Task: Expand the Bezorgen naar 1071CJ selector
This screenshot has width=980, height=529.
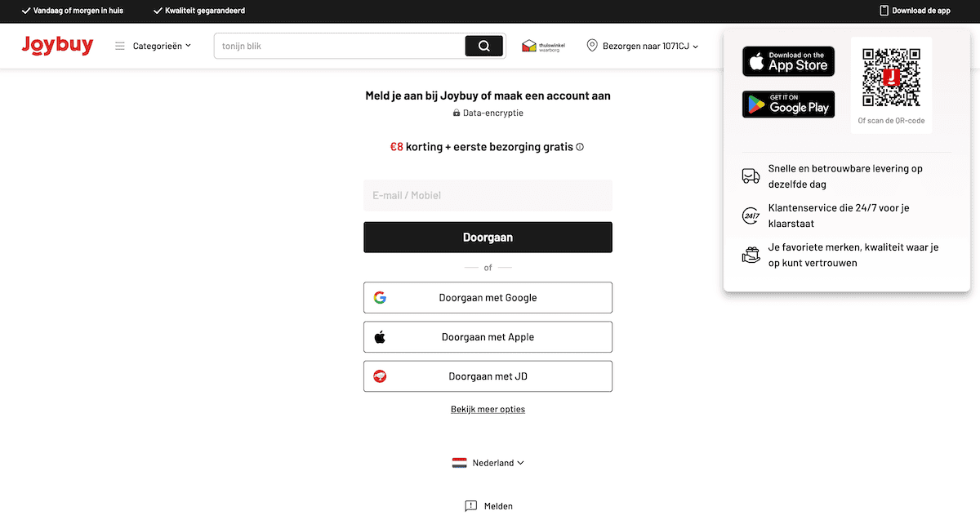Action: tap(643, 46)
